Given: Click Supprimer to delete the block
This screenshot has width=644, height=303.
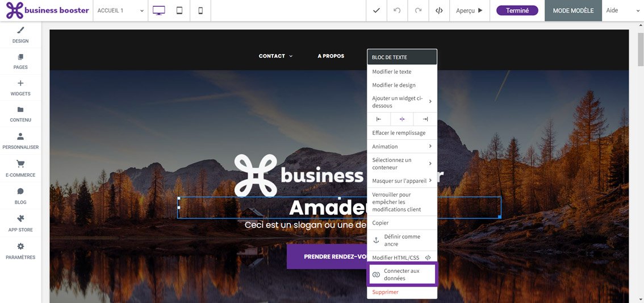Looking at the screenshot, I should click(386, 292).
